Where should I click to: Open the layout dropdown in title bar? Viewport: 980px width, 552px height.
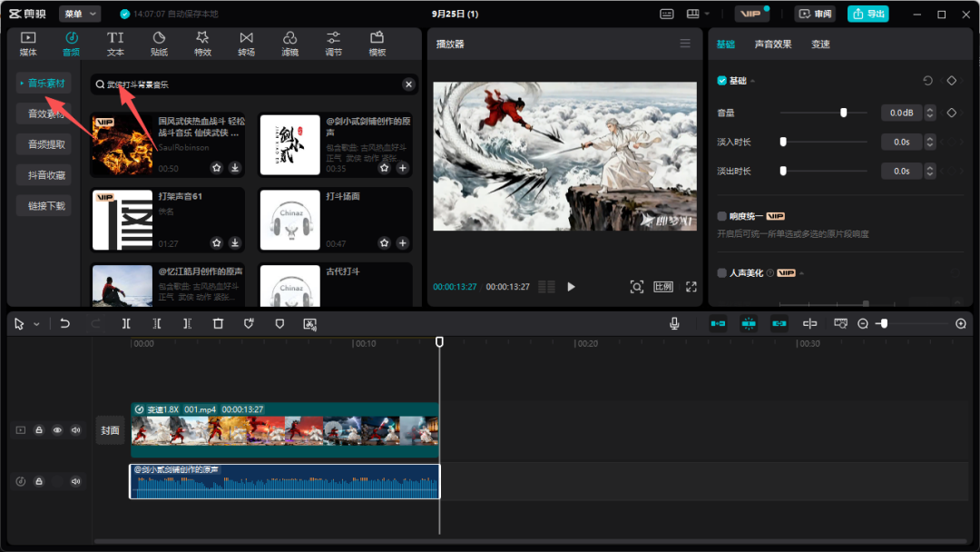(x=698, y=14)
